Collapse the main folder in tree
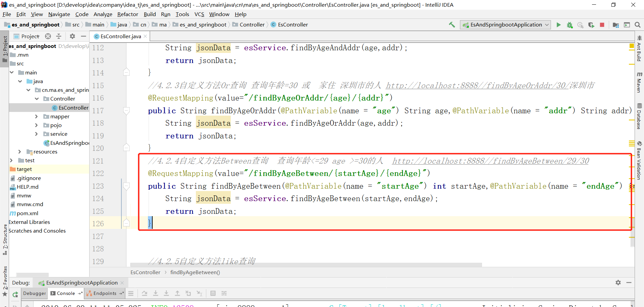 click(x=12, y=72)
